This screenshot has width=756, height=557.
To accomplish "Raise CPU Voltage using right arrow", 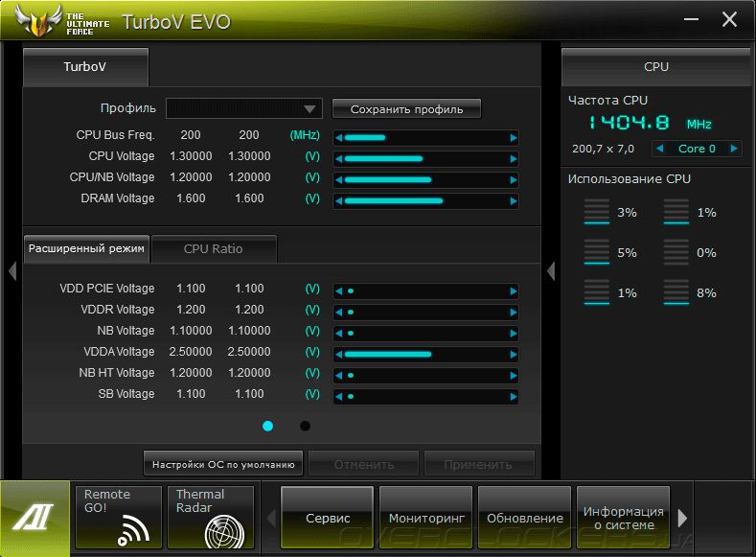I will [514, 158].
